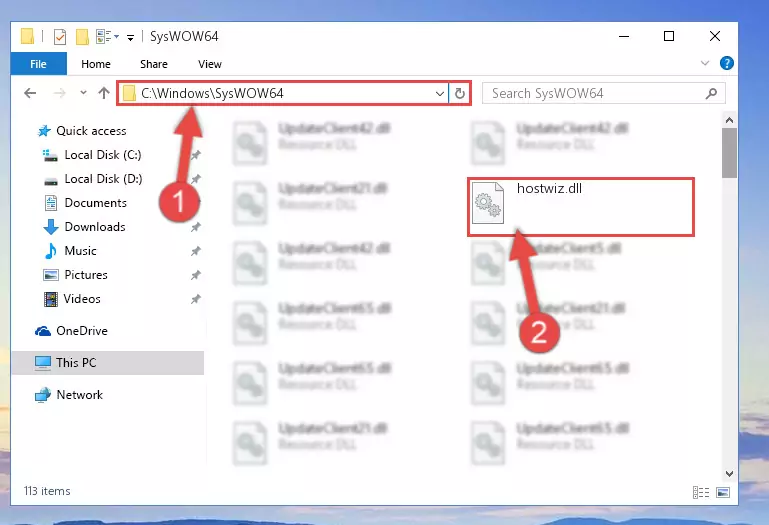Click the address bar path C:\Windows\SysWOW64
Viewport: 769px width, 525px height.
212,93
